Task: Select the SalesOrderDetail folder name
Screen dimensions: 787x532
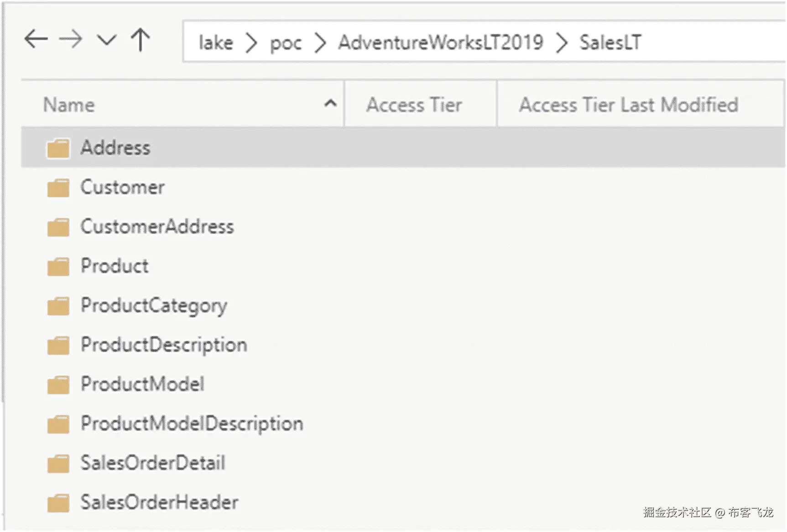Action: tap(153, 463)
